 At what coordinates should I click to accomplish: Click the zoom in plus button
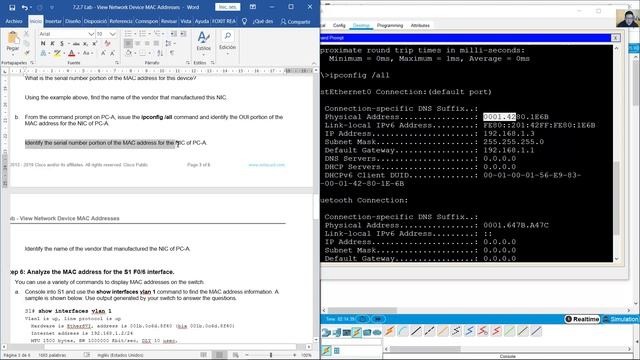tap(294, 355)
